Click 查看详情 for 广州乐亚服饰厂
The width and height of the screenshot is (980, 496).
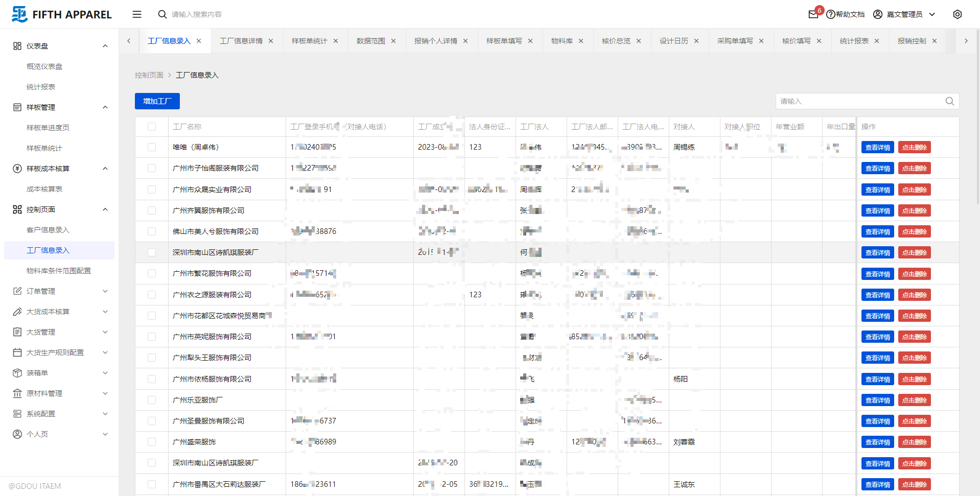click(x=878, y=400)
